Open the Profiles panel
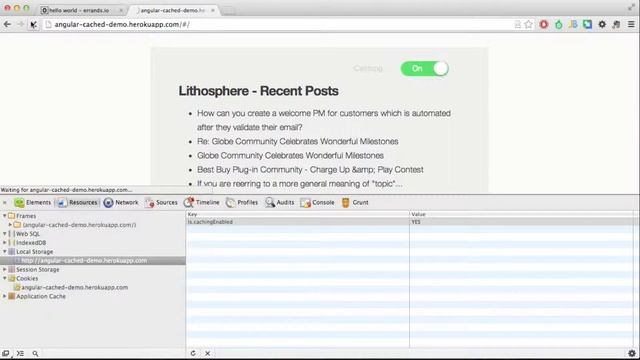The height and width of the screenshot is (360, 640). pyautogui.click(x=242, y=202)
